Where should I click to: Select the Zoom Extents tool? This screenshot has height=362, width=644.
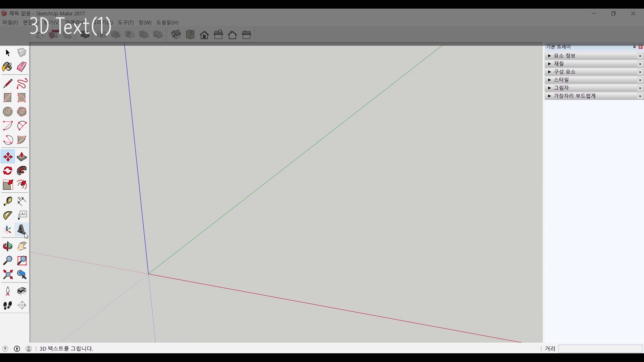tap(8, 275)
